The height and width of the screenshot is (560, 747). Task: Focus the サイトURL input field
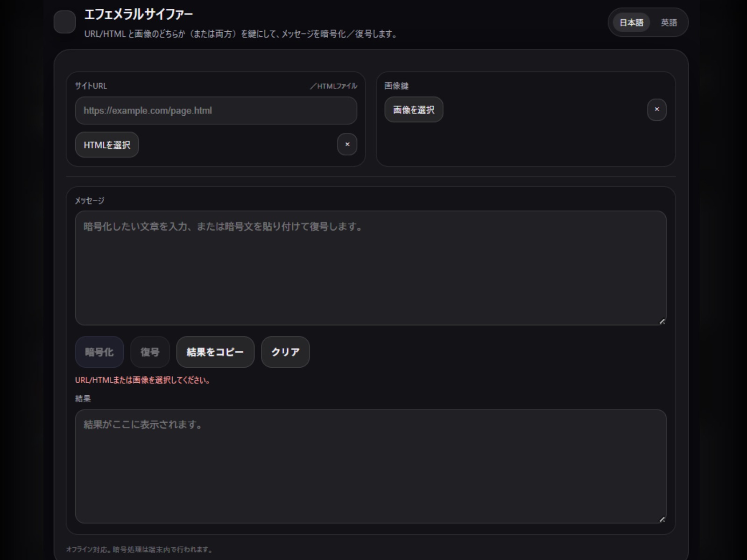[216, 111]
